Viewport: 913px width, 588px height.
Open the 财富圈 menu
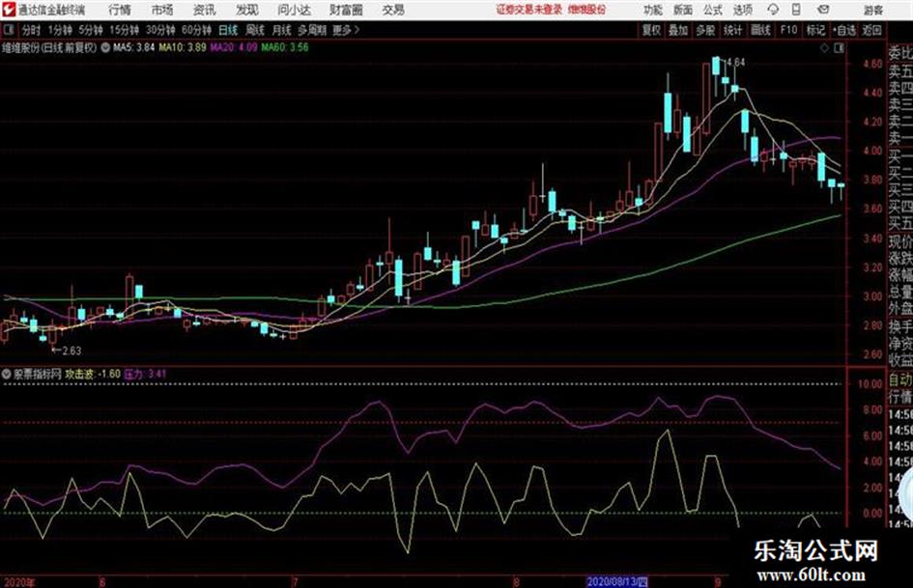pyautogui.click(x=346, y=10)
